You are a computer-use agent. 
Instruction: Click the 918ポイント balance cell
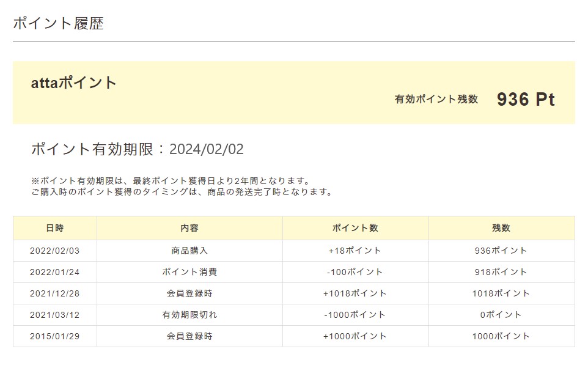pyautogui.click(x=501, y=272)
